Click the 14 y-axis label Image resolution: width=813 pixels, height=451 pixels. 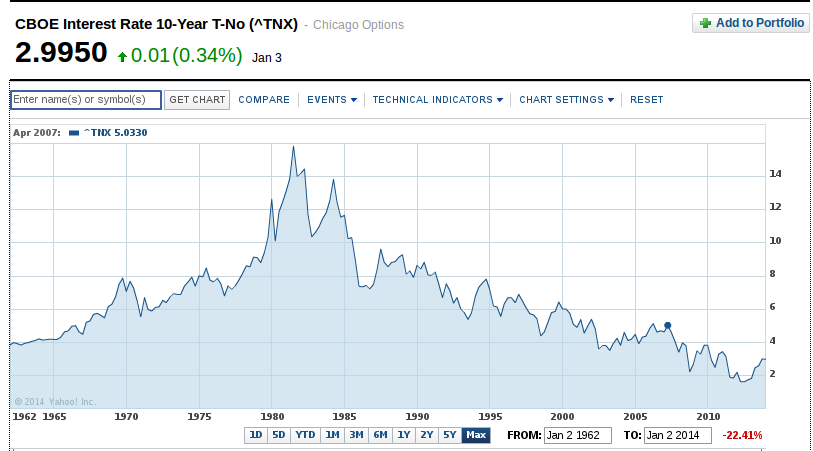(x=776, y=174)
